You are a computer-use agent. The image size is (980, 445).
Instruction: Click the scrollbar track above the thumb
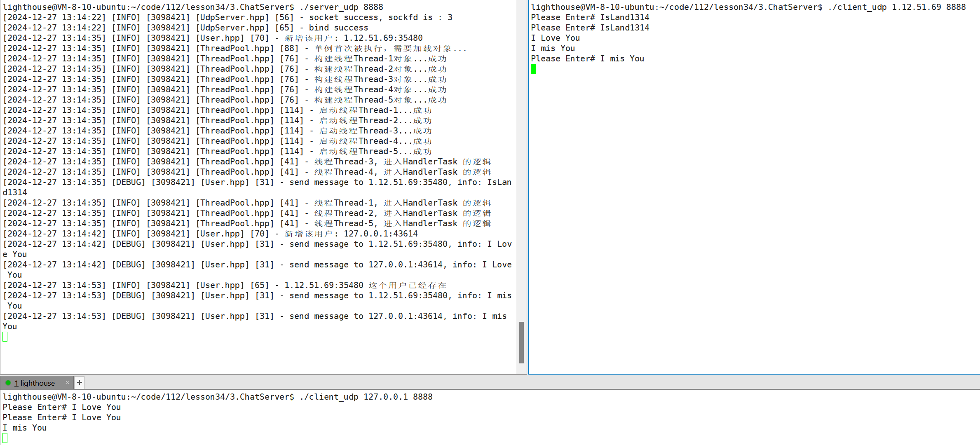pyautogui.click(x=521, y=165)
